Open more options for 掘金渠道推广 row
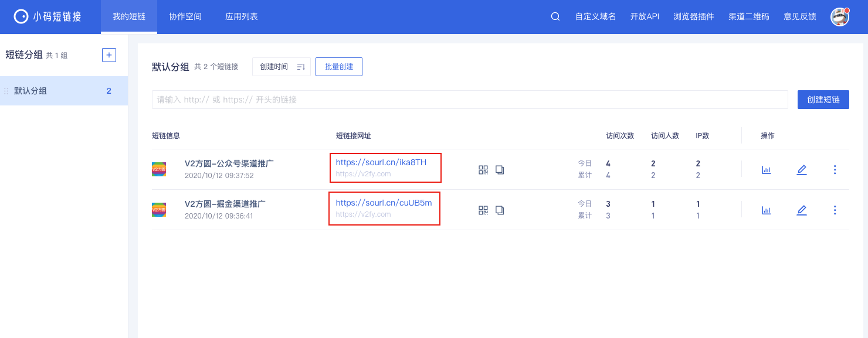 (x=835, y=210)
